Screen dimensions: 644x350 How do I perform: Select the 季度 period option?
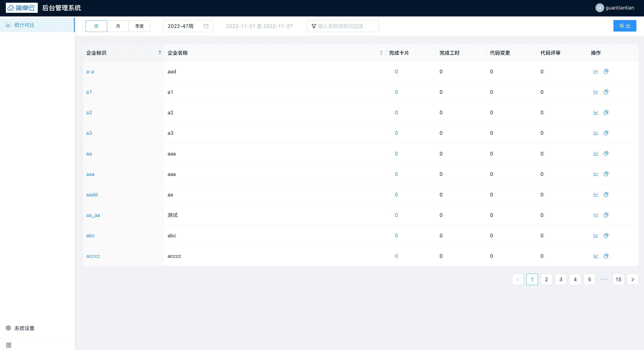pos(139,26)
